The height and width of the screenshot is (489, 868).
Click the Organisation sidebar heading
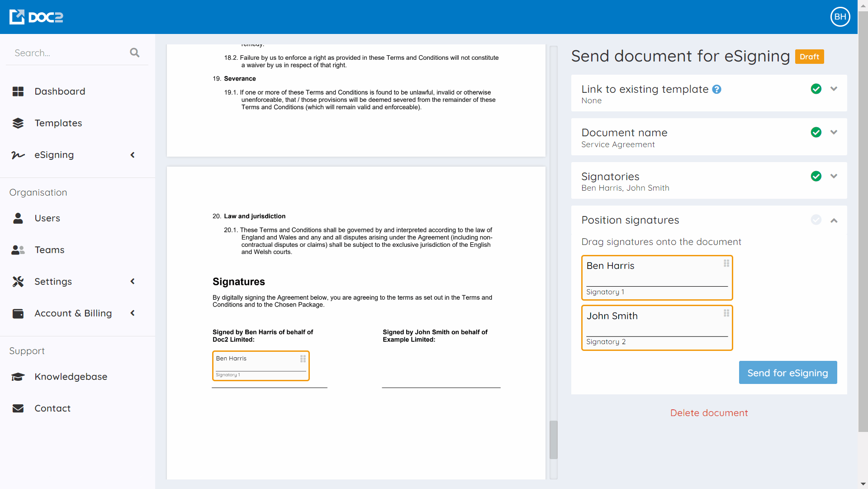click(x=38, y=192)
